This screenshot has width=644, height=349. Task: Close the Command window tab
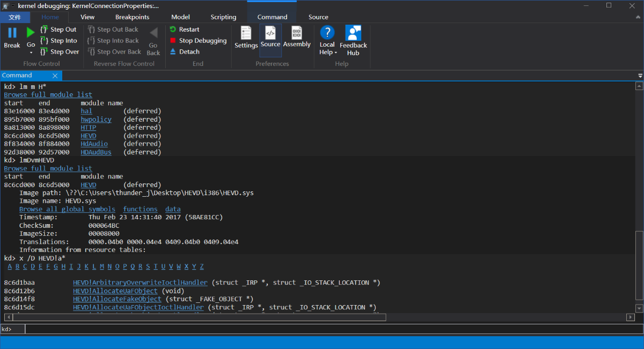tap(55, 76)
